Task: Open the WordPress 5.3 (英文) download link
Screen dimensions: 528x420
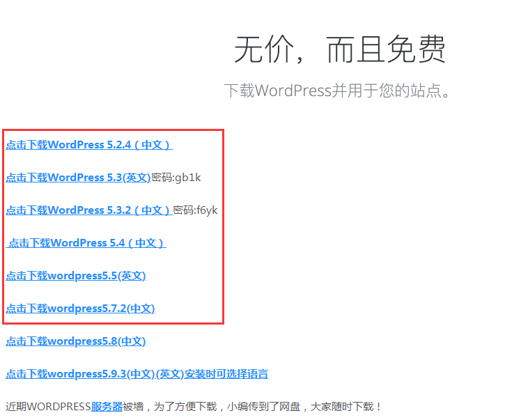Action: click(x=78, y=178)
